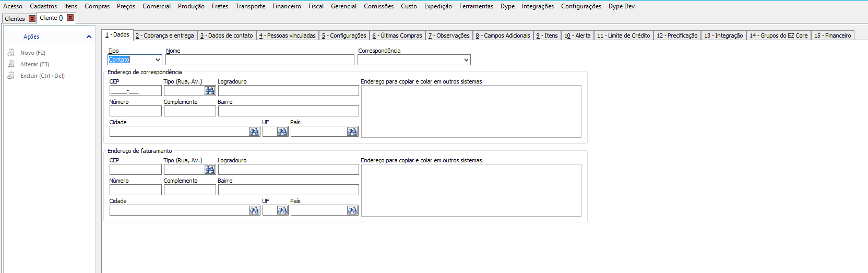Open the Tipo dropdown showing Contato
868x273 pixels.
point(158,60)
